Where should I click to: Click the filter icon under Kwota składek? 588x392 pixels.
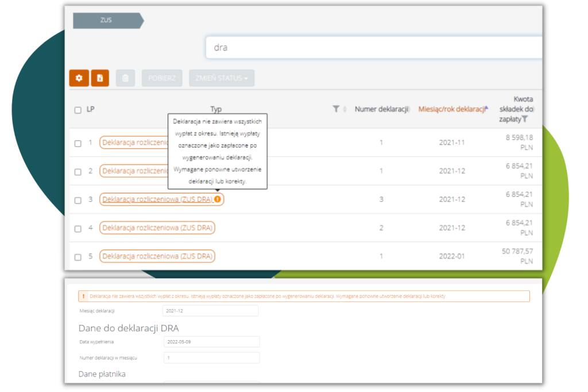coord(524,119)
